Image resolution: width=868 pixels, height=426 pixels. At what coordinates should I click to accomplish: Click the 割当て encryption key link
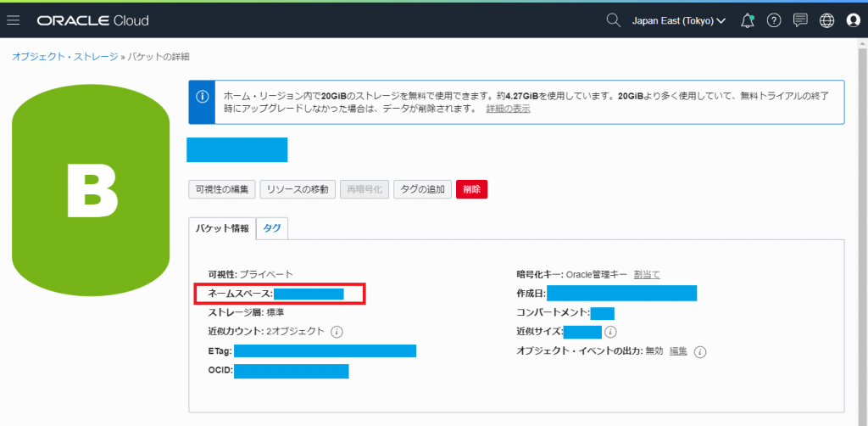pyautogui.click(x=647, y=274)
